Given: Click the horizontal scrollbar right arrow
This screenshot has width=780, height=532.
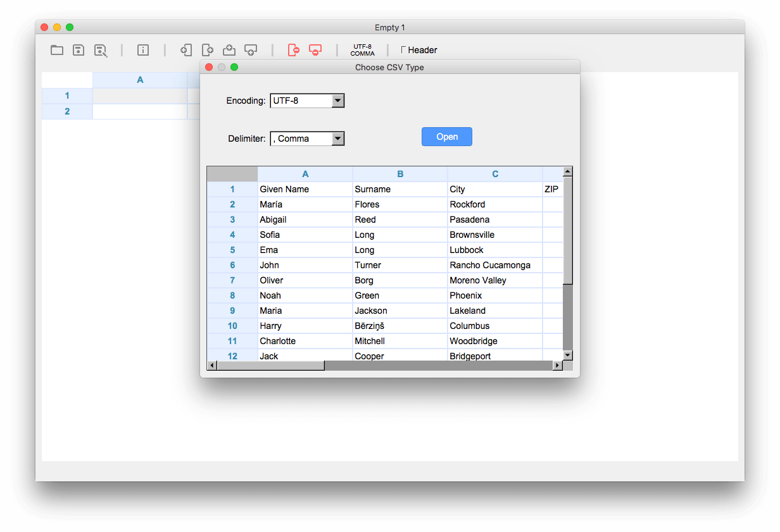Looking at the screenshot, I should [x=558, y=366].
